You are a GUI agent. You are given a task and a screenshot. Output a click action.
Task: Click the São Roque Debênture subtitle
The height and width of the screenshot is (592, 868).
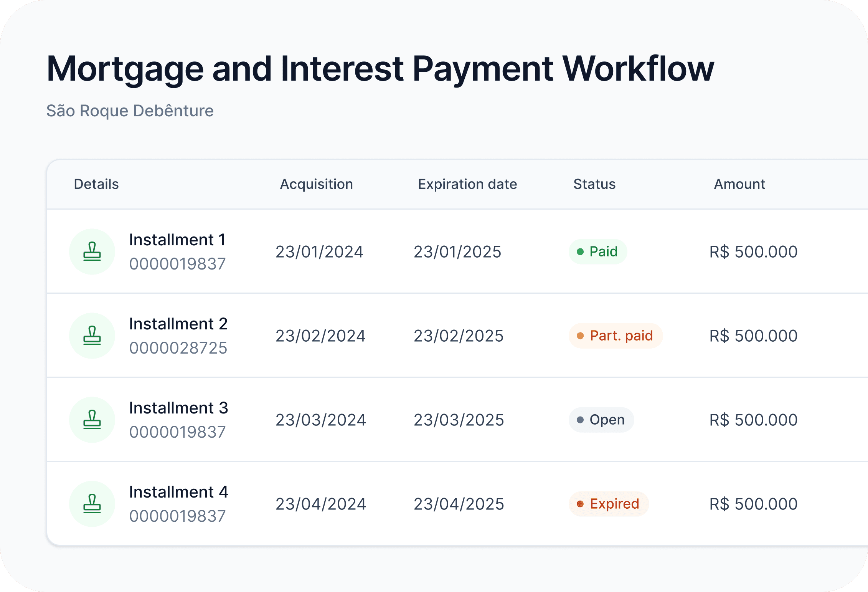coord(130,111)
